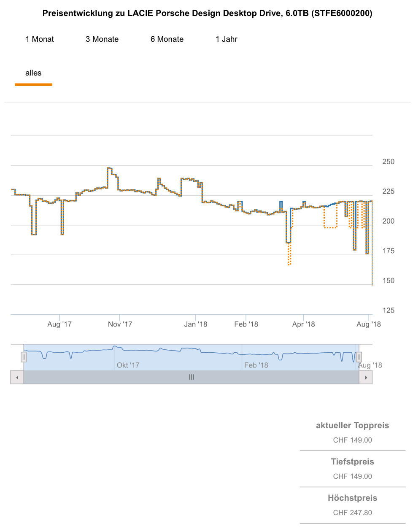
Task: Click the navigator's right scroll arrow
Action: coord(366,377)
